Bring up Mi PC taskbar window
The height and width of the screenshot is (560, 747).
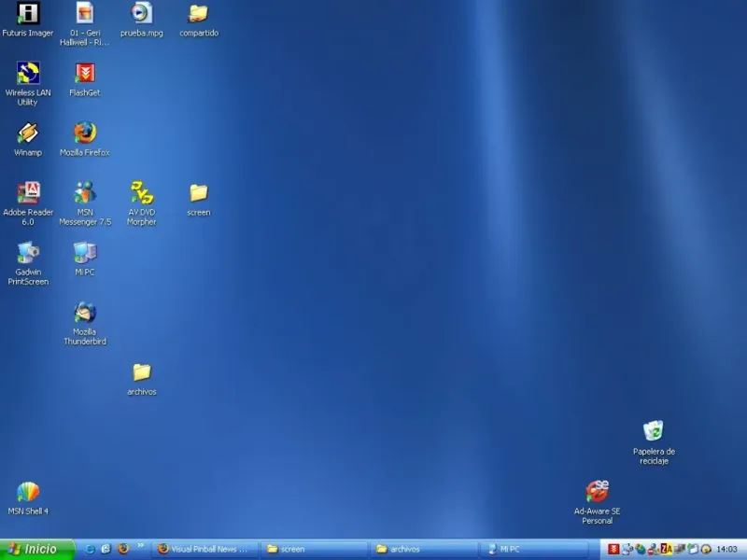point(533,549)
